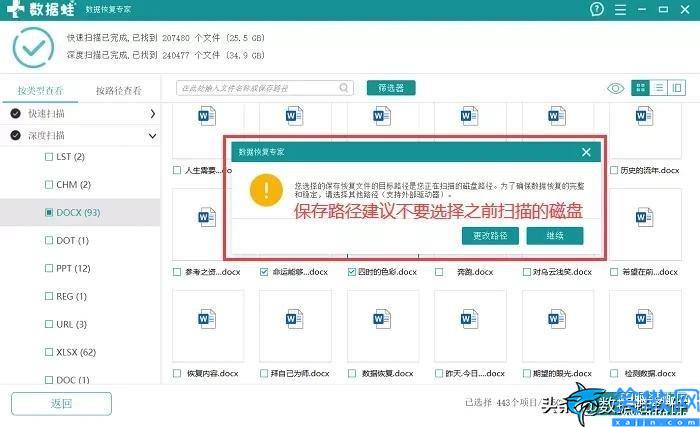This screenshot has height=427, width=700.
Task: Uncheck the 四时的色彩.docx file
Action: (352, 272)
